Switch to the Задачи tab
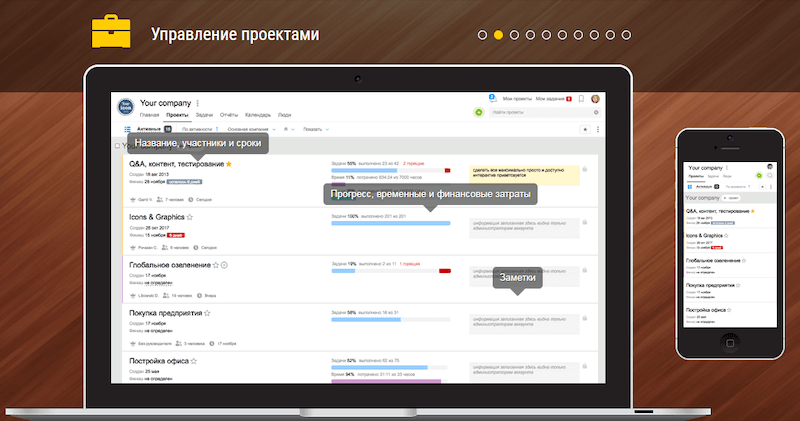 point(203,115)
